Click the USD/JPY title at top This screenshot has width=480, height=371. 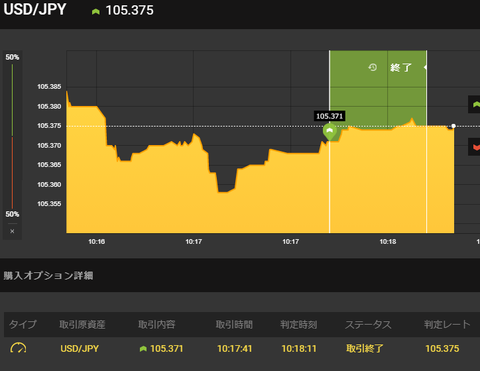35,9
